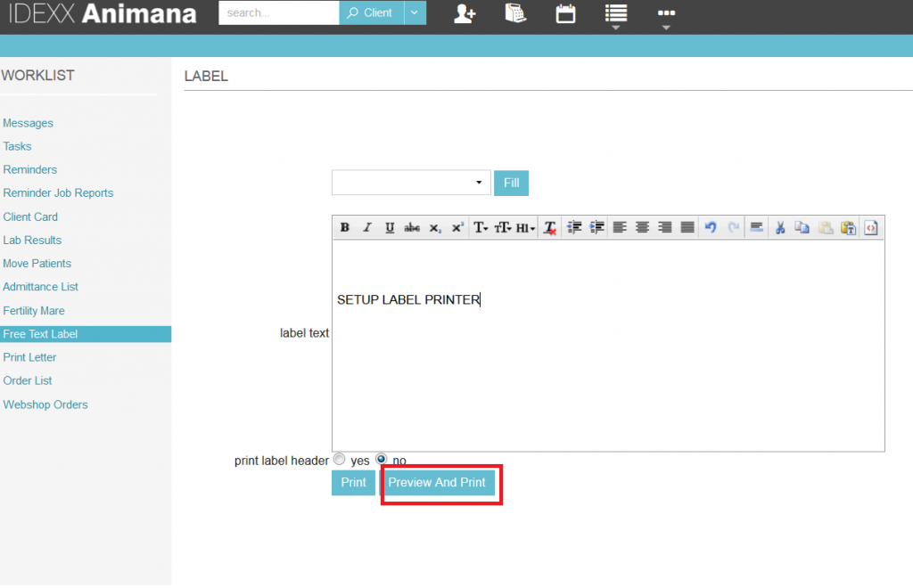Select 'yes' for print label header

pyautogui.click(x=339, y=460)
